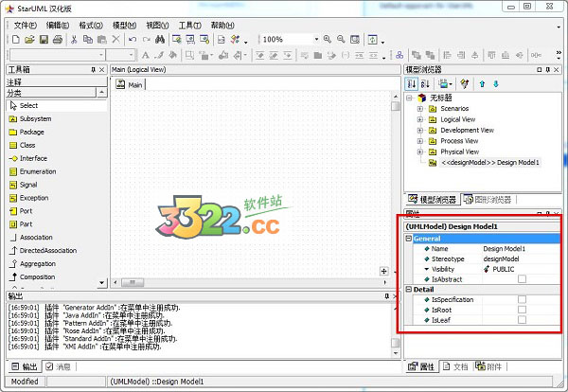Open the 视图(V) menu

coord(157,26)
